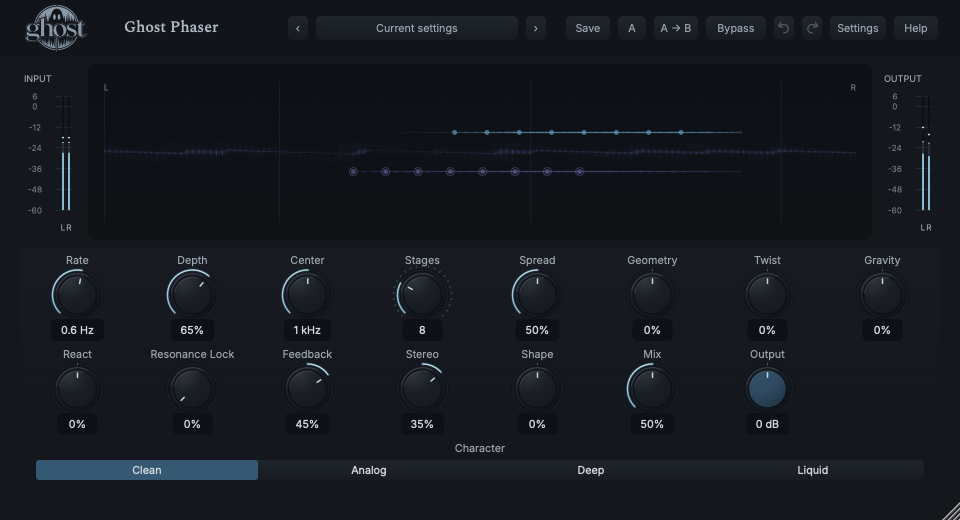
Task: Click the Output gain knob
Action: tap(767, 389)
